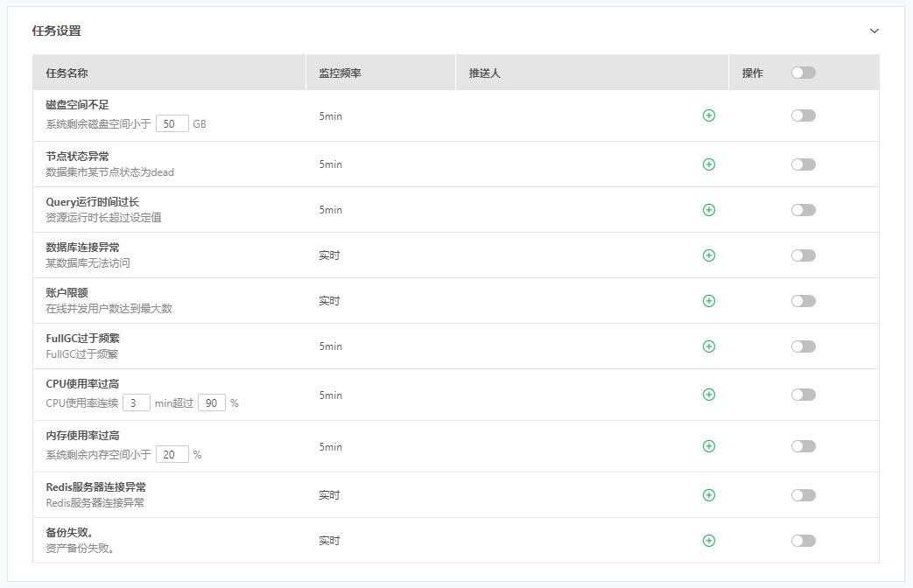Toggle the master switch in 操作 header

(803, 73)
